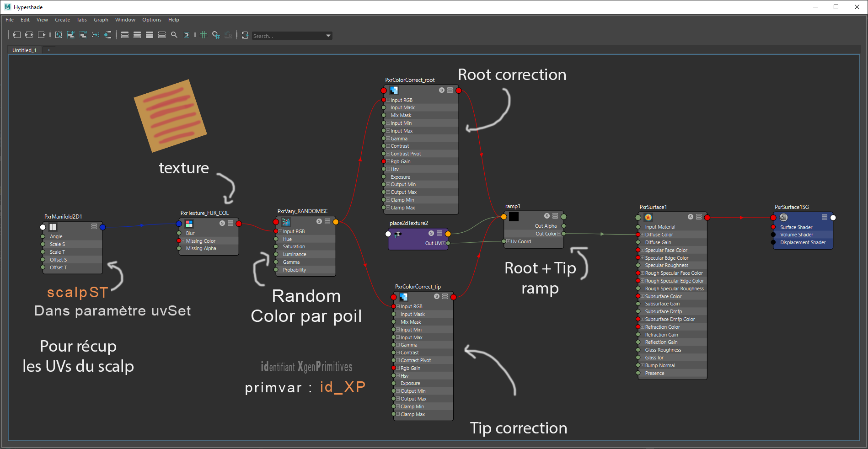The height and width of the screenshot is (449, 868).
Task: Click the PxrVary_RANDOMISE node icon
Action: click(x=286, y=222)
